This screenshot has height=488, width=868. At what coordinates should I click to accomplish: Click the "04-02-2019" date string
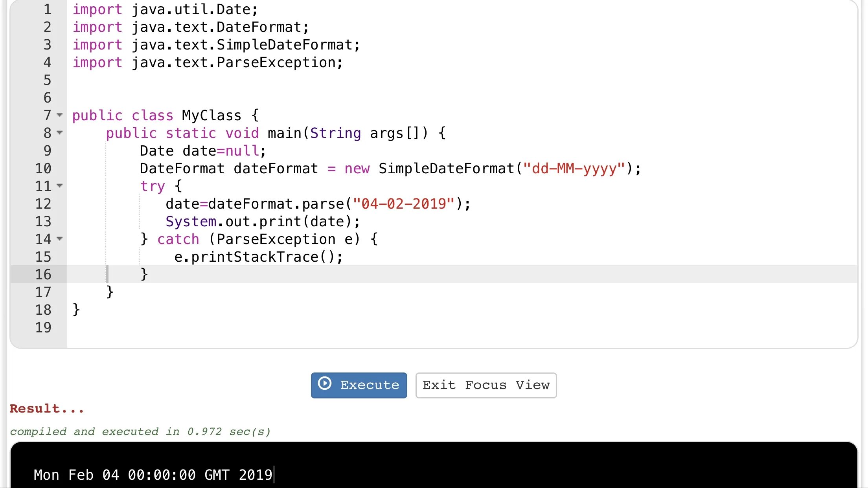[404, 204]
